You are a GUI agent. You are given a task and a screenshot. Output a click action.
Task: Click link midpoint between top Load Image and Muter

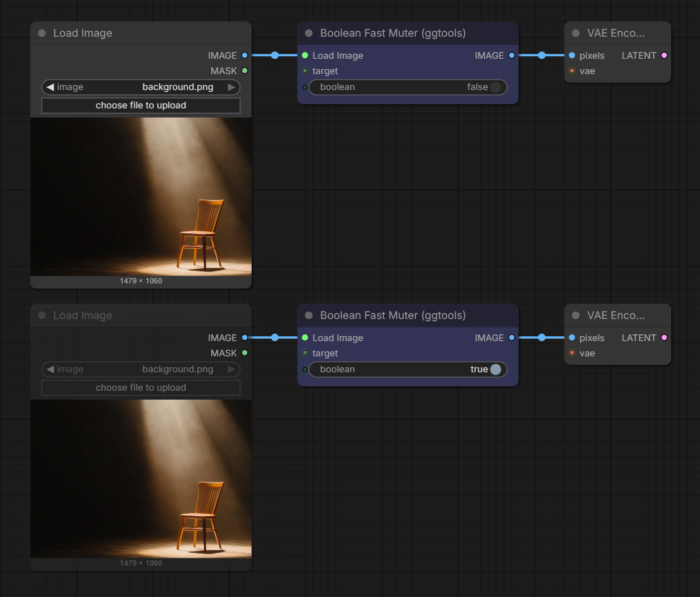275,55
